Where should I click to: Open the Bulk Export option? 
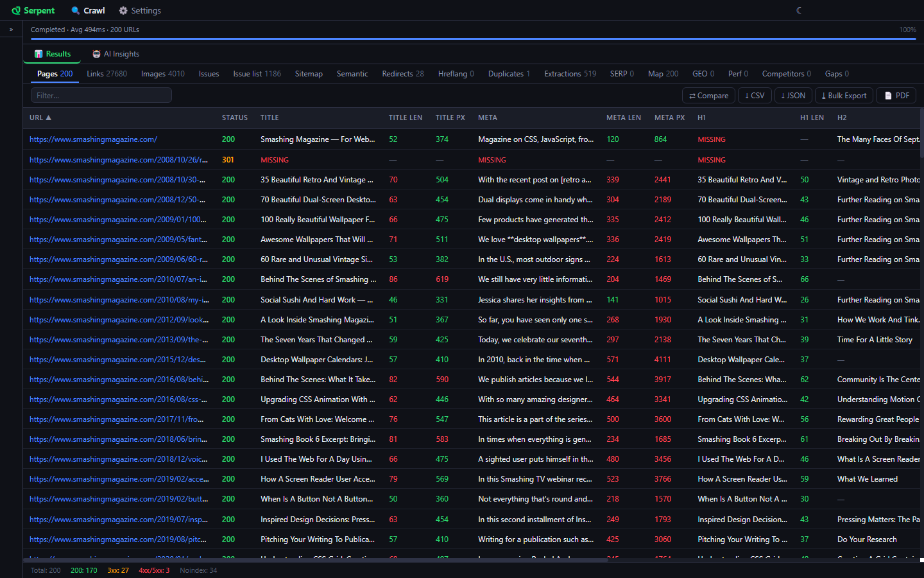(844, 96)
